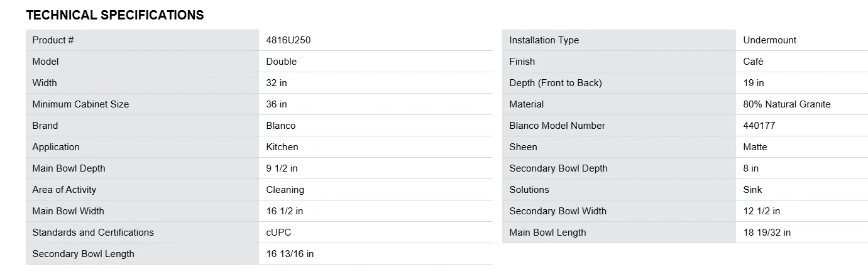The height and width of the screenshot is (274, 868).
Task: Click the Finish value Café
Action: click(x=753, y=62)
